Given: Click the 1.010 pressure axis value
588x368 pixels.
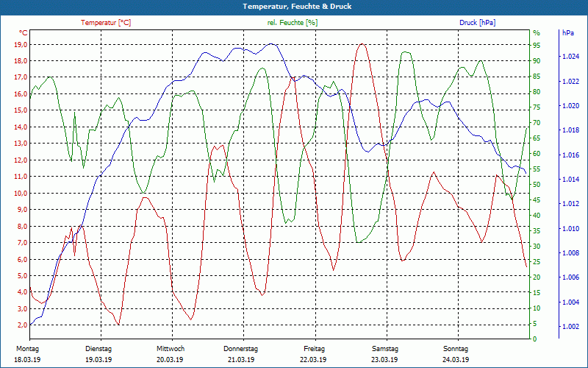Looking at the screenshot, I should click(x=570, y=229).
